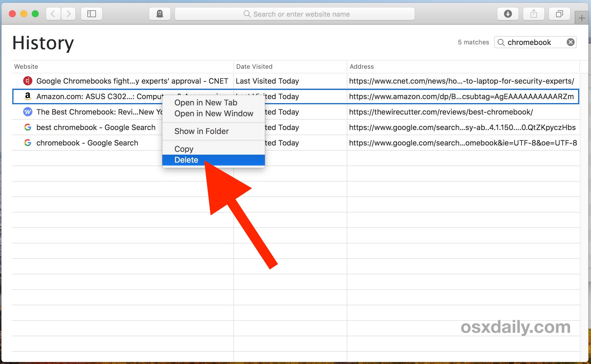Click the chromebook history search field
Image resolution: width=591 pixels, height=364 pixels.
pyautogui.click(x=535, y=42)
